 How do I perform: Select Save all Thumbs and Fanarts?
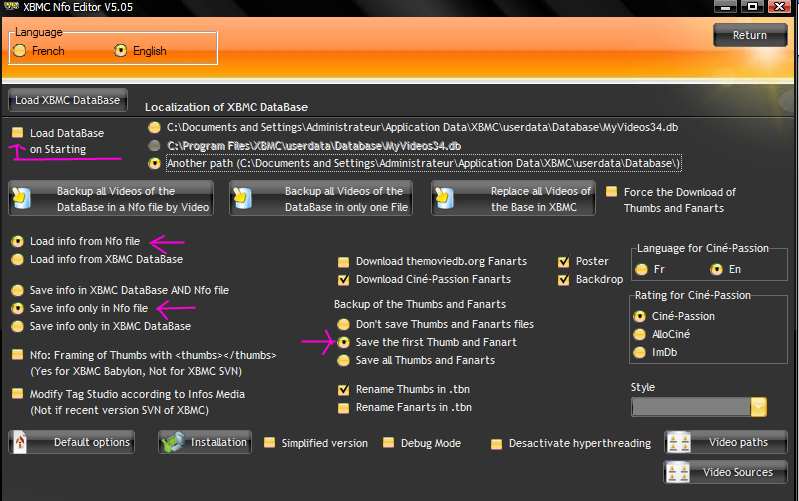(344, 360)
